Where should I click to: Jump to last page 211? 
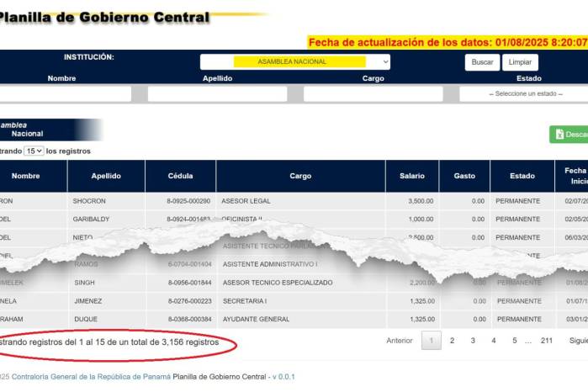pyautogui.click(x=547, y=341)
